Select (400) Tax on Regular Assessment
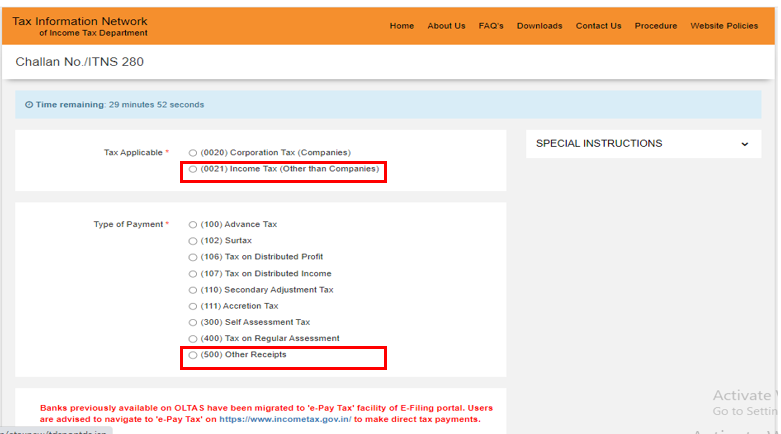The image size is (781, 434). click(193, 339)
